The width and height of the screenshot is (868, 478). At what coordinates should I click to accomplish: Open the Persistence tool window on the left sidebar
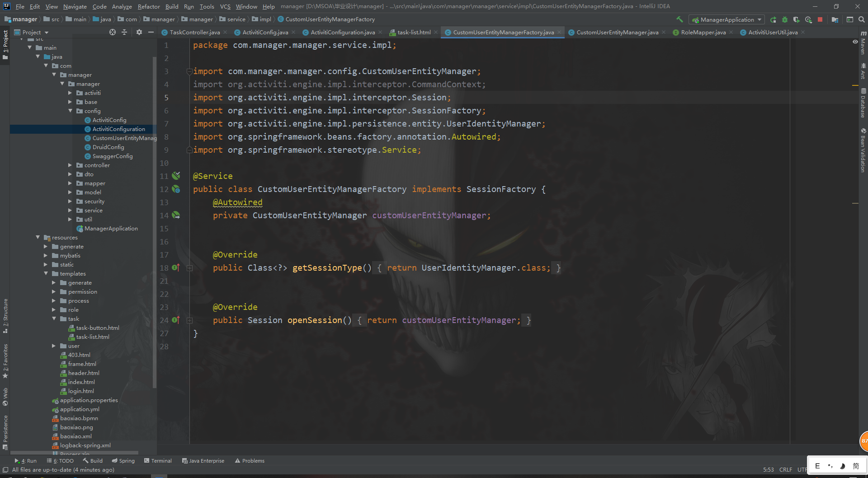click(5, 432)
